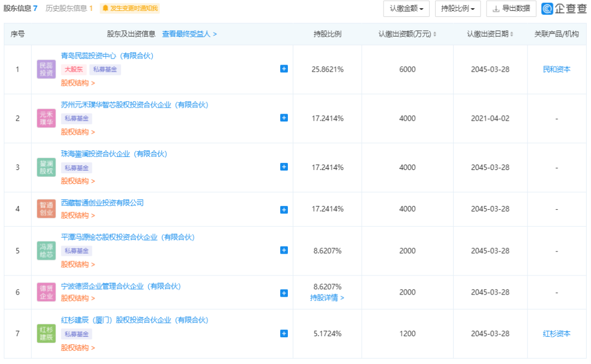Click the 元禾璞华 pink logo icon
Viewport: 591px width, 364px height.
tap(46, 118)
